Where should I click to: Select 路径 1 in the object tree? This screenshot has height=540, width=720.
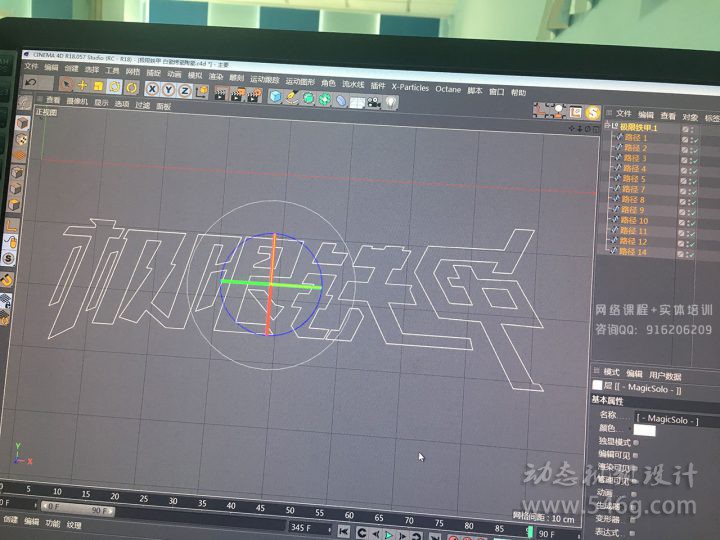click(x=636, y=138)
